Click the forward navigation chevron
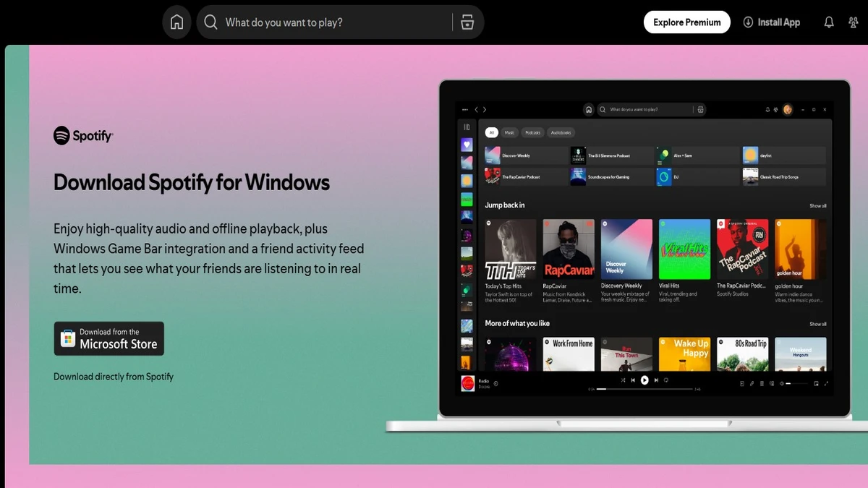Viewport: 868px width, 488px height. (x=485, y=108)
